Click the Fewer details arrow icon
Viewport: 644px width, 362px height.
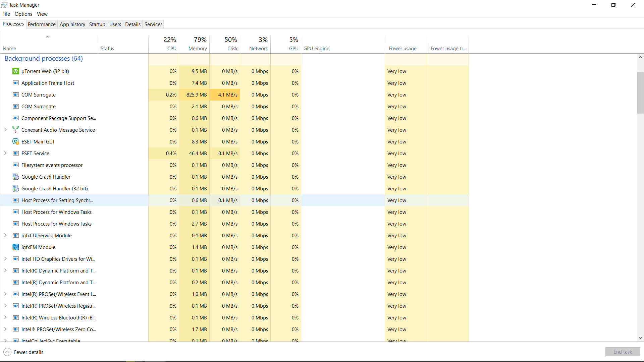[x=7, y=352]
